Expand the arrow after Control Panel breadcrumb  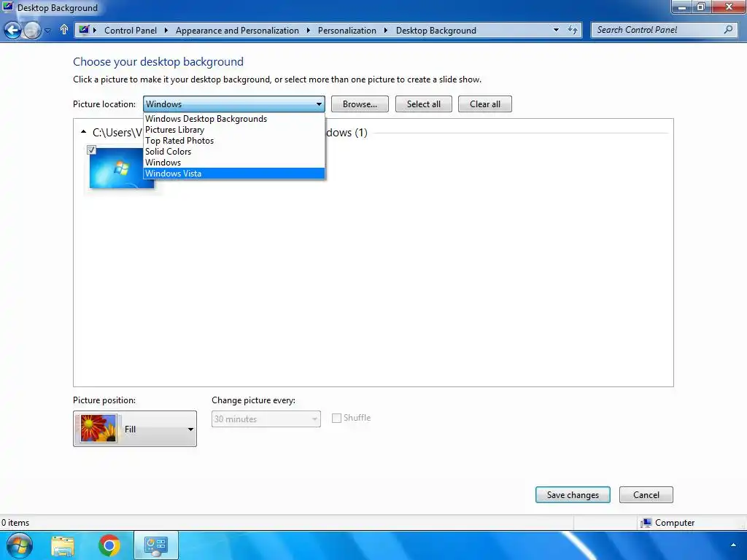pyautogui.click(x=166, y=31)
